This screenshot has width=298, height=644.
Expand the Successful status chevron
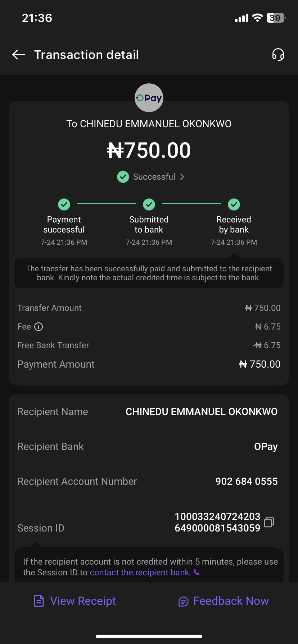pyautogui.click(x=182, y=177)
